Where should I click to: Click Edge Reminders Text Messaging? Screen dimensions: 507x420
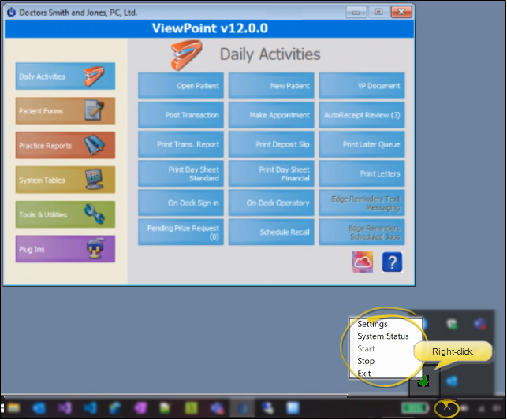coord(362,203)
